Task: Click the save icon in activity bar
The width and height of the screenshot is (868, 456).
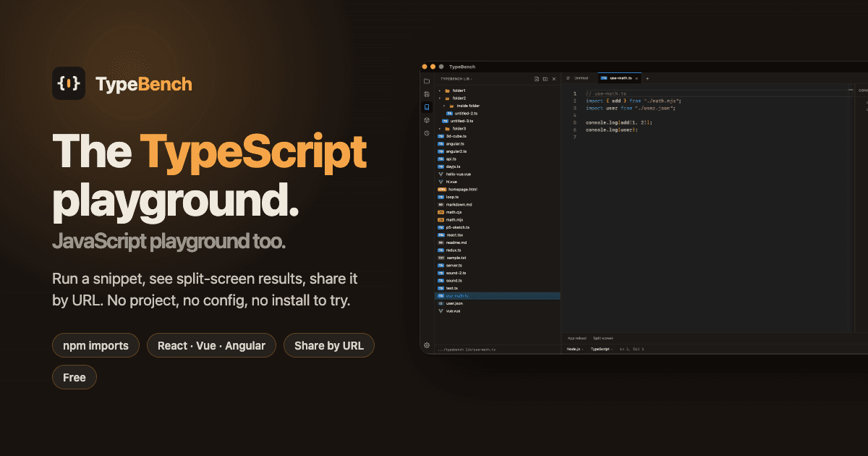Action: (x=427, y=94)
